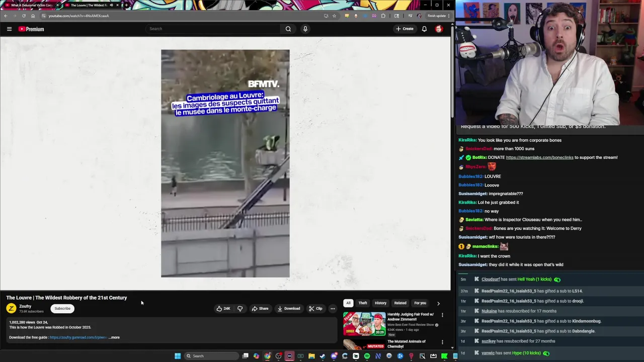Go back in the browser

[6, 16]
